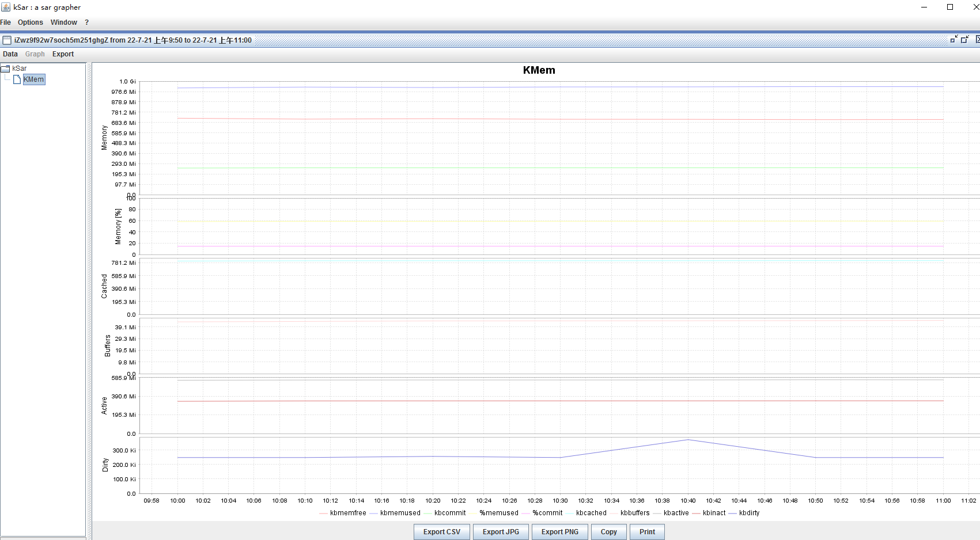Open the ? help menu
980x540 pixels.
(87, 22)
